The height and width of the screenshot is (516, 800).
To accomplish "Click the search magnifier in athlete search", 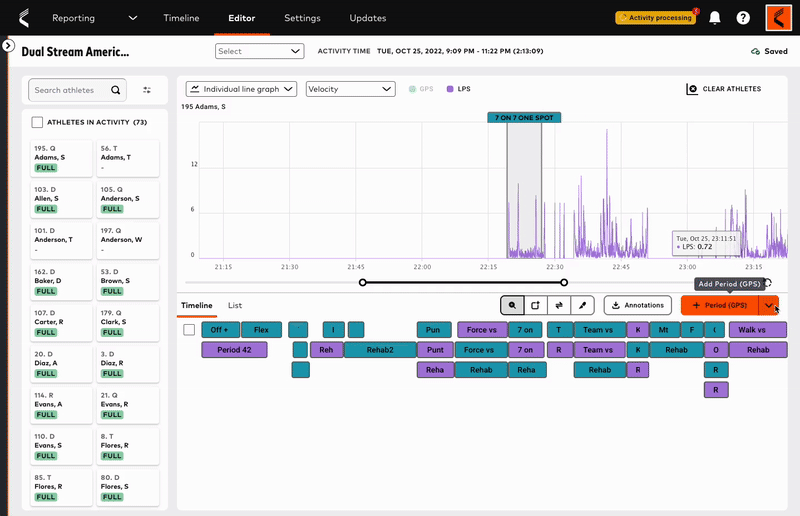I will click(116, 90).
